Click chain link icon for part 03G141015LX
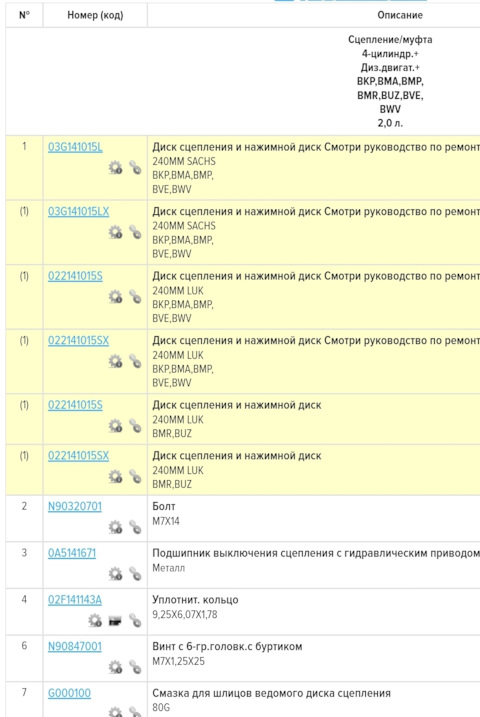The height and width of the screenshot is (717, 480). click(x=135, y=232)
